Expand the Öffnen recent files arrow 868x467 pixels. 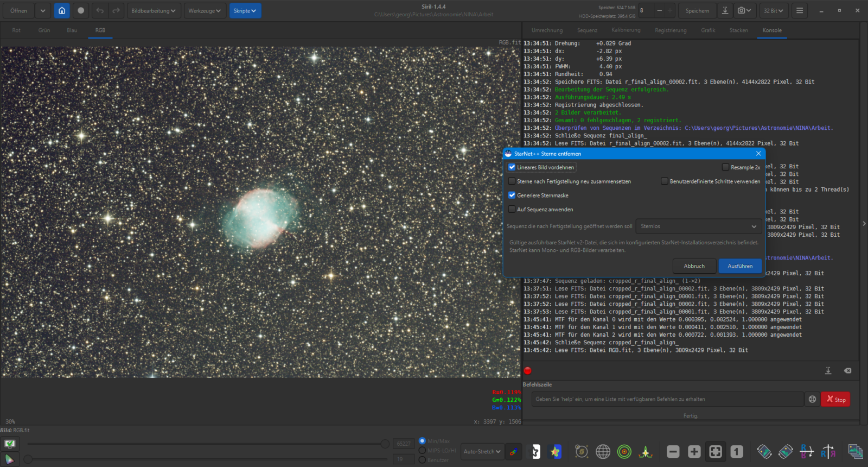43,10
